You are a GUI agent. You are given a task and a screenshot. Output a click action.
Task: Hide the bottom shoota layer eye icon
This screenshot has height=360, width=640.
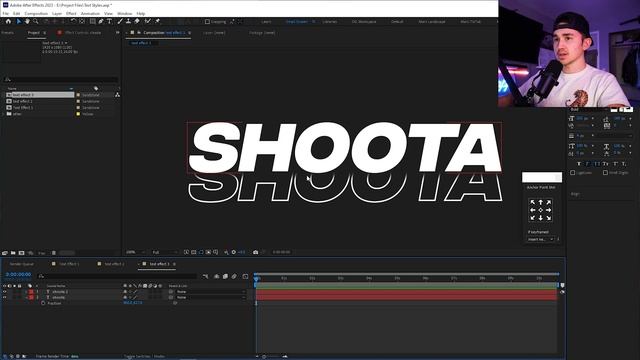point(4,298)
